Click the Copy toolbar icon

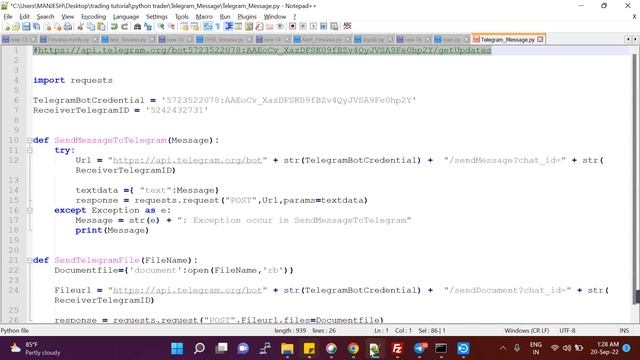[91, 27]
